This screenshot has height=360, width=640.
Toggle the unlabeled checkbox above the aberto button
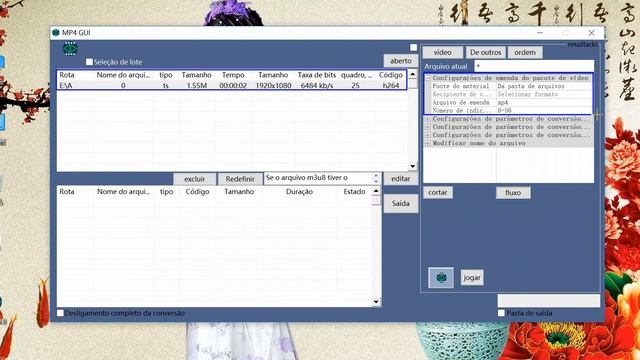pos(413,47)
